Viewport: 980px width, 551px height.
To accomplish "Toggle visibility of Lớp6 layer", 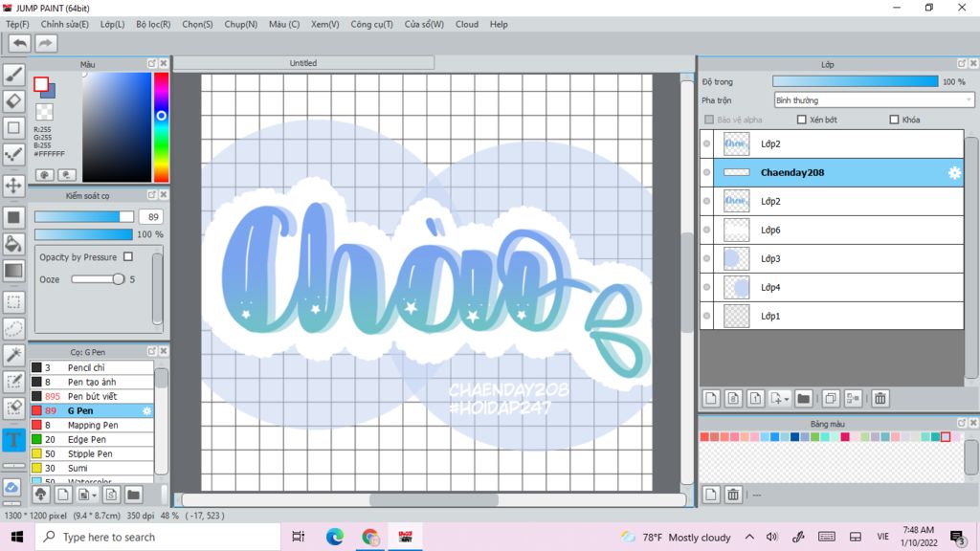I will (x=707, y=230).
